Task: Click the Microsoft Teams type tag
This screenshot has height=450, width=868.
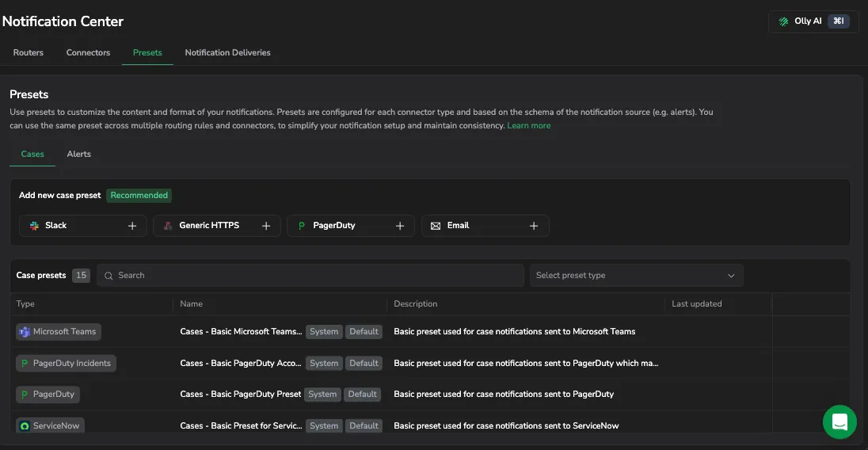Action: (x=59, y=331)
